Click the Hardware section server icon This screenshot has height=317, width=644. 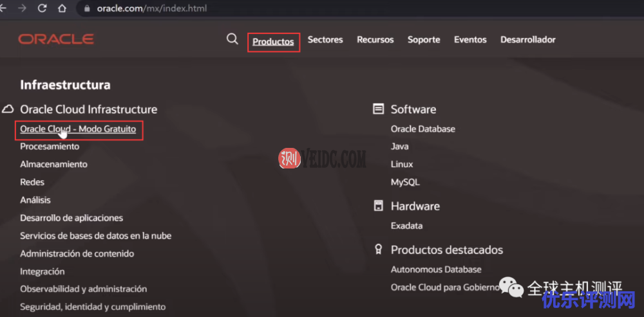(x=378, y=206)
